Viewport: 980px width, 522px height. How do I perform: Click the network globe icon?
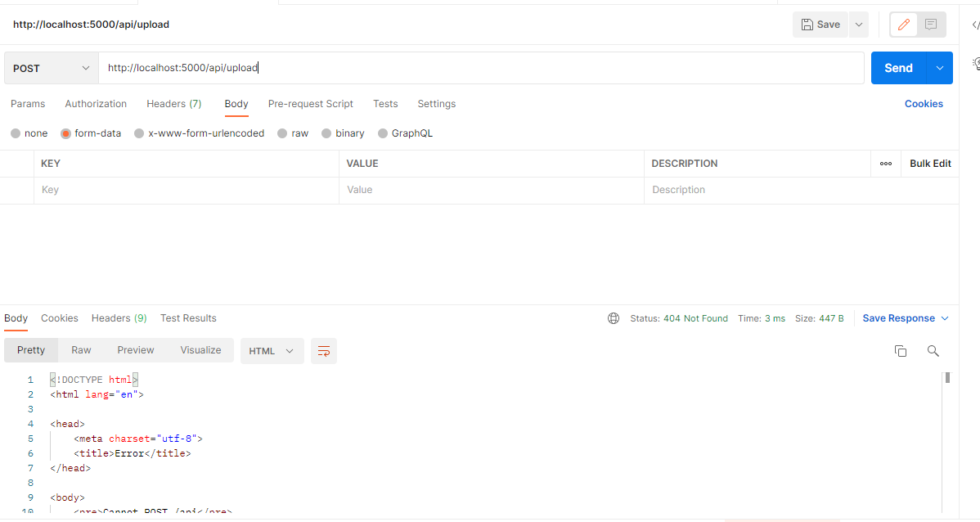point(614,318)
